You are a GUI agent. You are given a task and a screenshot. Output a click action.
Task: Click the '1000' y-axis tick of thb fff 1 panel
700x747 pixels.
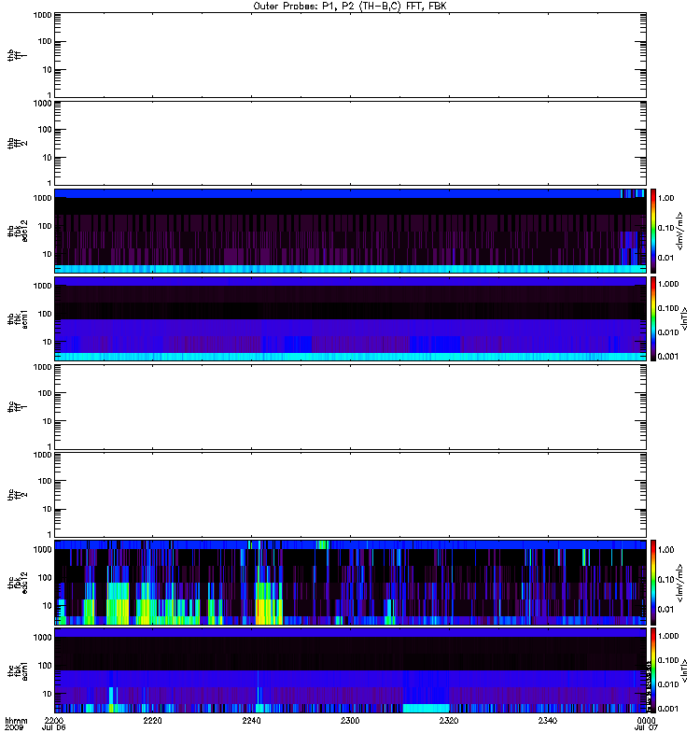coord(42,15)
